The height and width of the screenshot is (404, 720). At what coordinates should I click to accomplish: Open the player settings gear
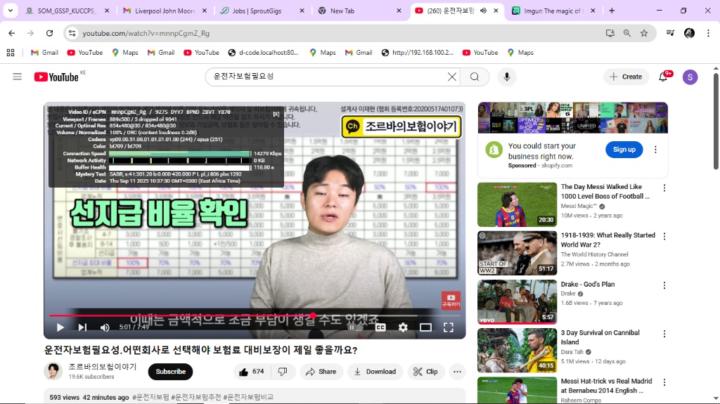(403, 327)
